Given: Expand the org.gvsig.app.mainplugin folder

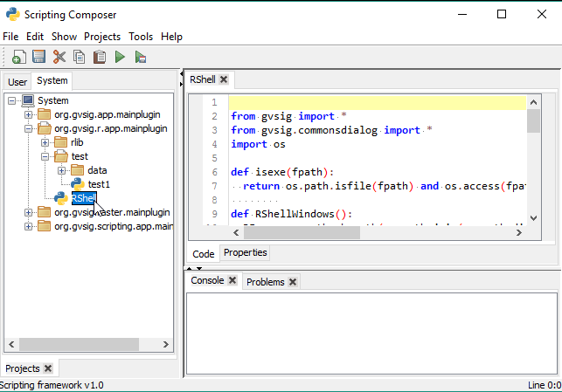Looking at the screenshot, I should pyautogui.click(x=29, y=114).
